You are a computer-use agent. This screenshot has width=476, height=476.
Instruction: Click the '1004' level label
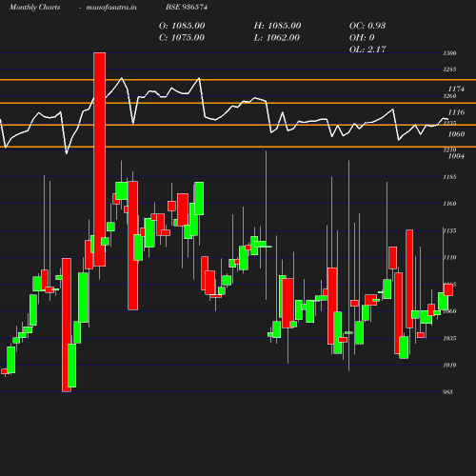pos(456,156)
